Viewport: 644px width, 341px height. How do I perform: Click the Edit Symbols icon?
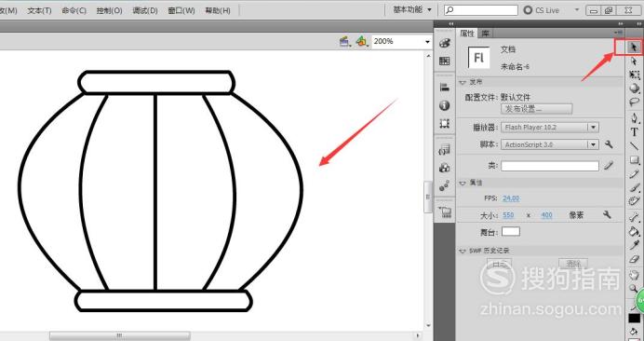(362, 41)
